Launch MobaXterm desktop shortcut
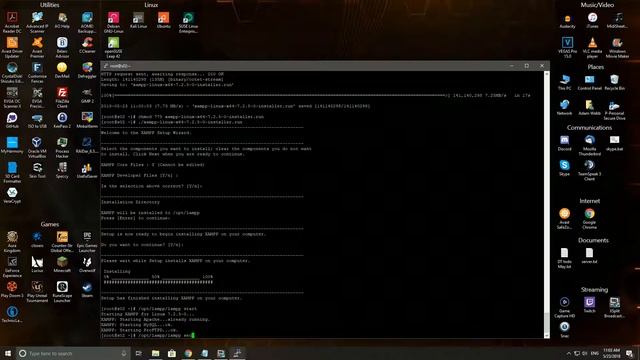640x360 pixels. pos(87,120)
